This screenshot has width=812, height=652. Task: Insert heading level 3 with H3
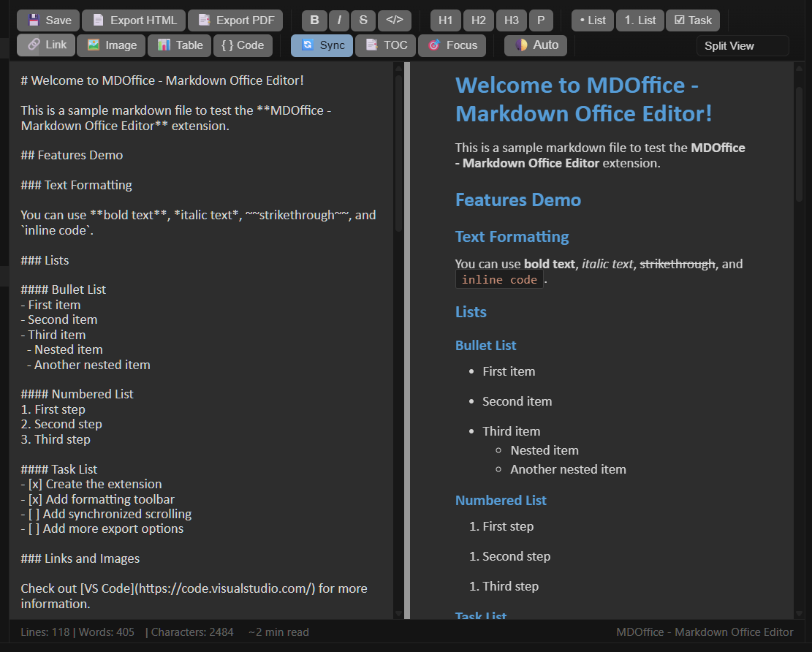pyautogui.click(x=511, y=20)
